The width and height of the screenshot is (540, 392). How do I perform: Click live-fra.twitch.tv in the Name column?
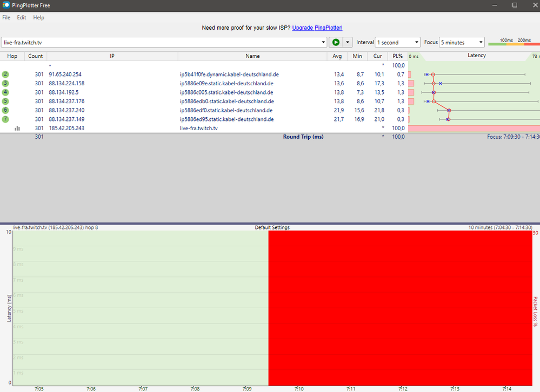pos(199,128)
